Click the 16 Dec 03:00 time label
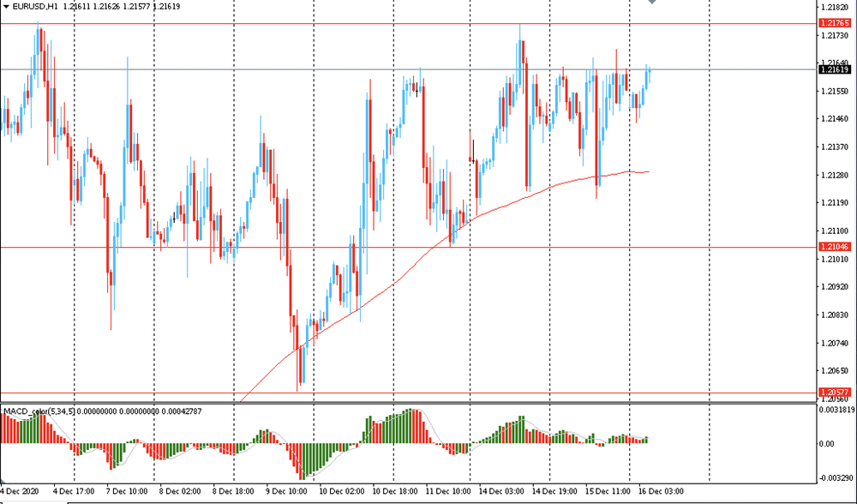 (x=662, y=491)
